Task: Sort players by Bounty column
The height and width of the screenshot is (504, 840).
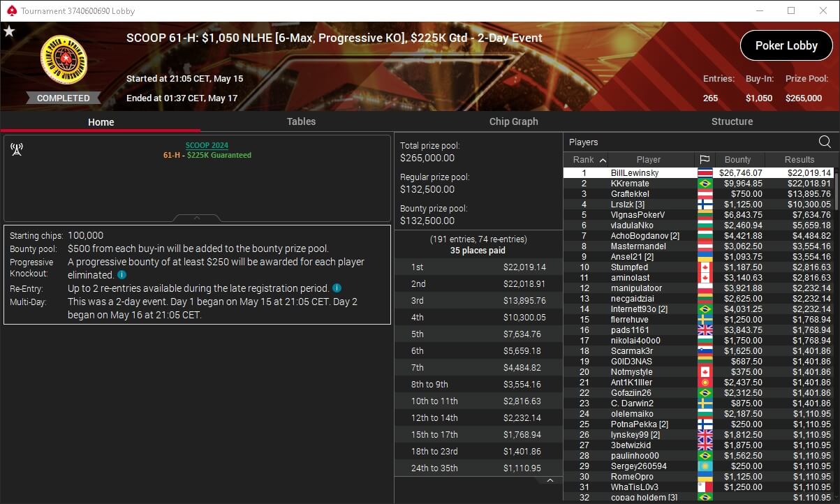Action: pyautogui.click(x=737, y=160)
